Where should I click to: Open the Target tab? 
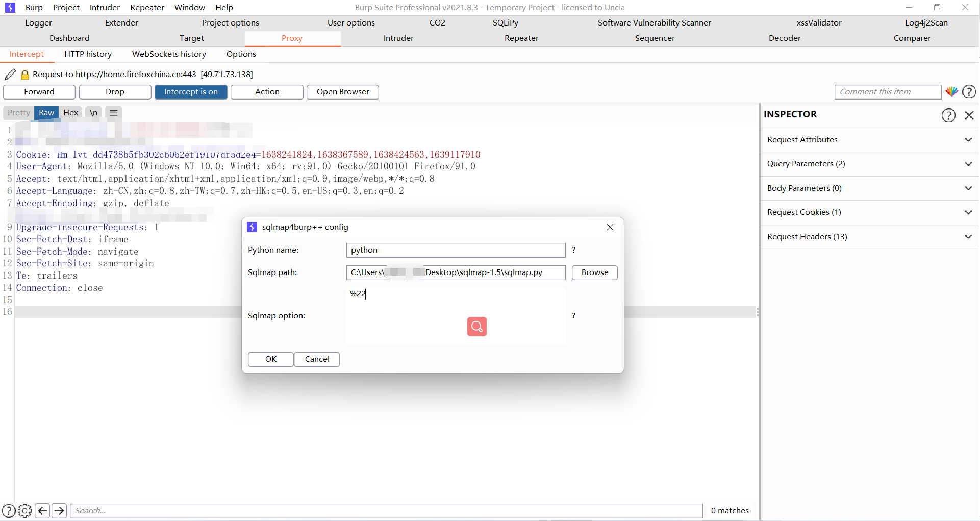click(x=192, y=38)
